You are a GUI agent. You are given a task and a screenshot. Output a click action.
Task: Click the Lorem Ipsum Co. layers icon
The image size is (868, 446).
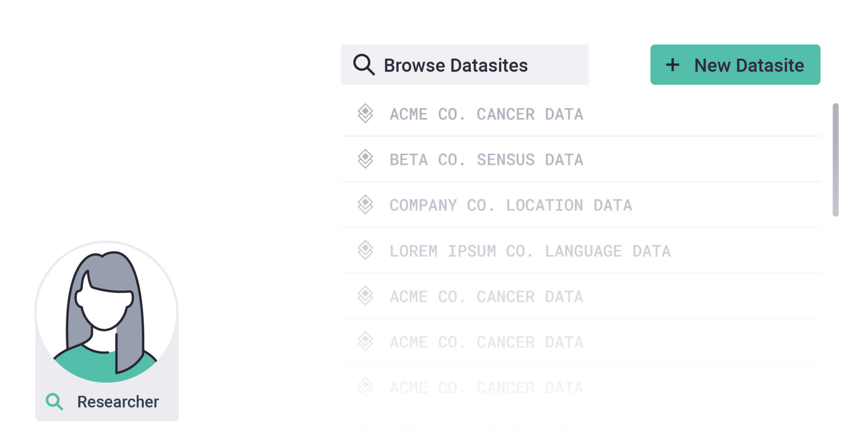point(365,251)
